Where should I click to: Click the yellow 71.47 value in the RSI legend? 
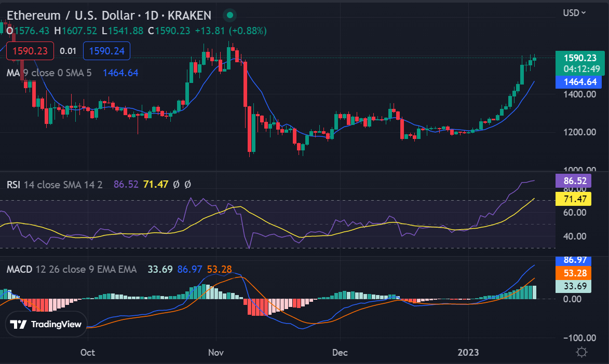click(155, 184)
